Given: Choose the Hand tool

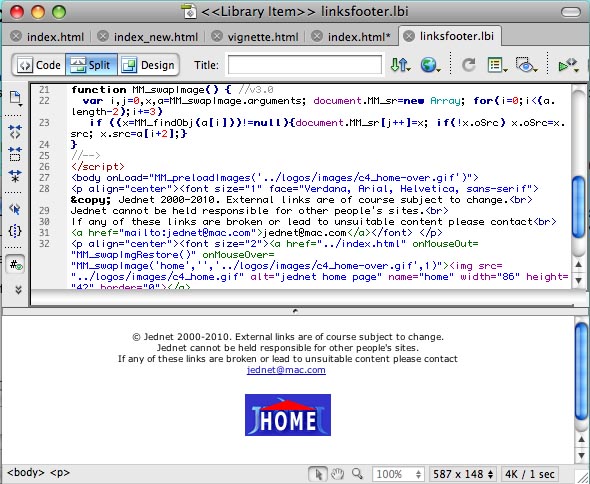Looking at the screenshot, I should click(338, 474).
